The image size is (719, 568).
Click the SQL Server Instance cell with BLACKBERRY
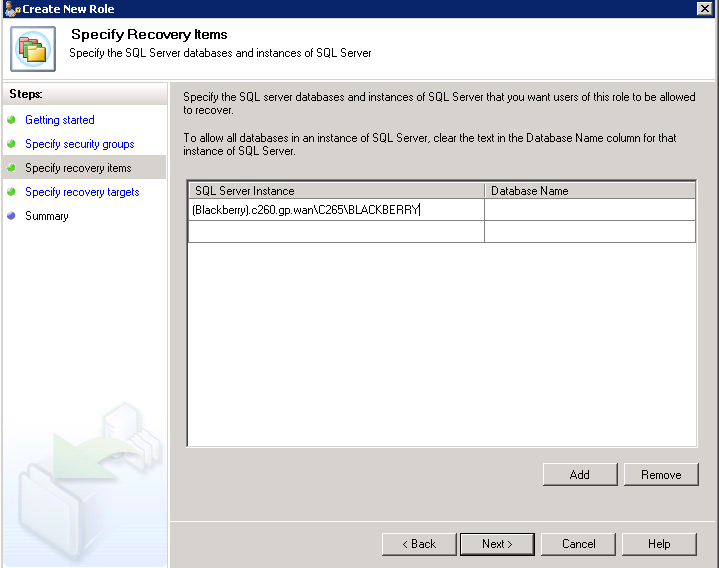pyautogui.click(x=336, y=210)
